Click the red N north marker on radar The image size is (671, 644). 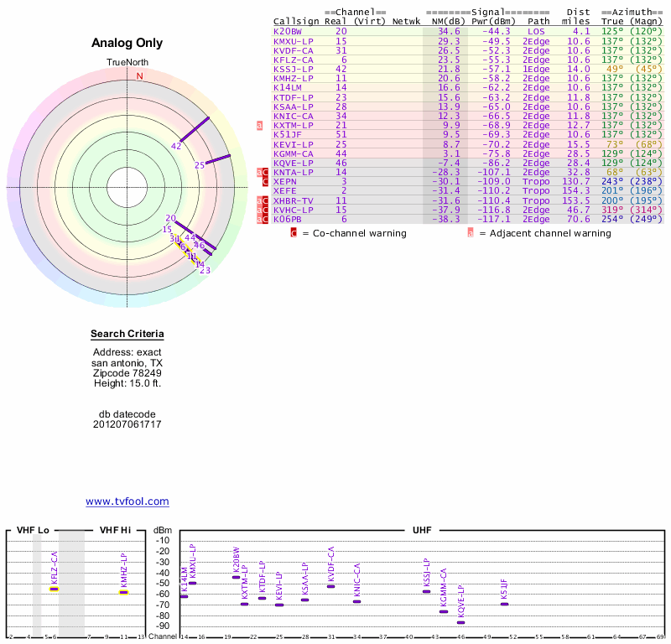click(140, 76)
